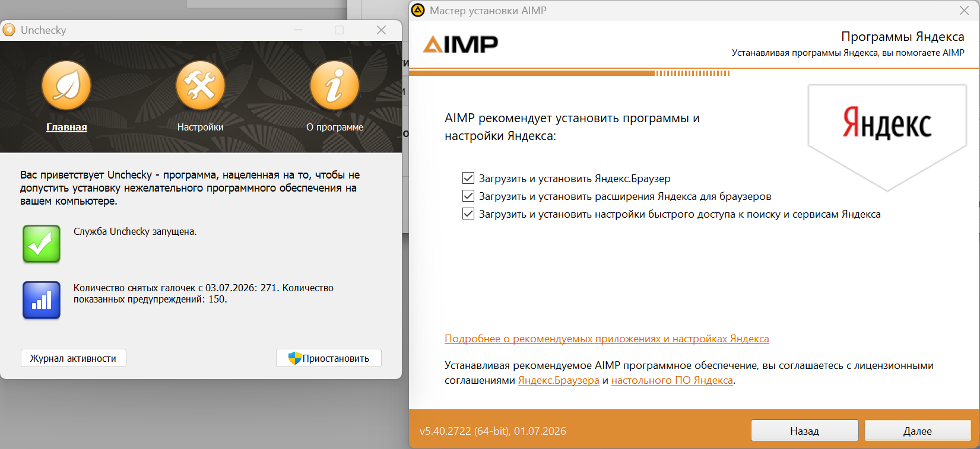Open the Главная leaf icon in Unchecky

click(66, 85)
